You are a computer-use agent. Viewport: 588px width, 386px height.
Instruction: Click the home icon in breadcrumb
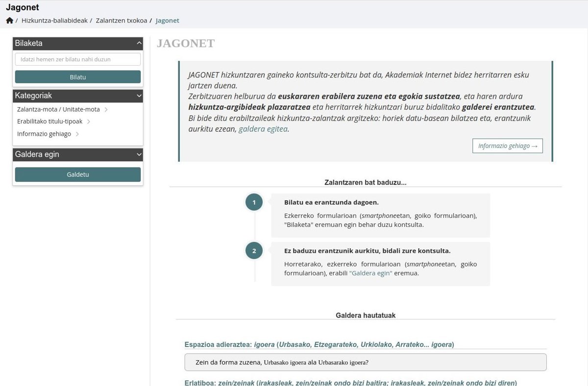pos(9,21)
